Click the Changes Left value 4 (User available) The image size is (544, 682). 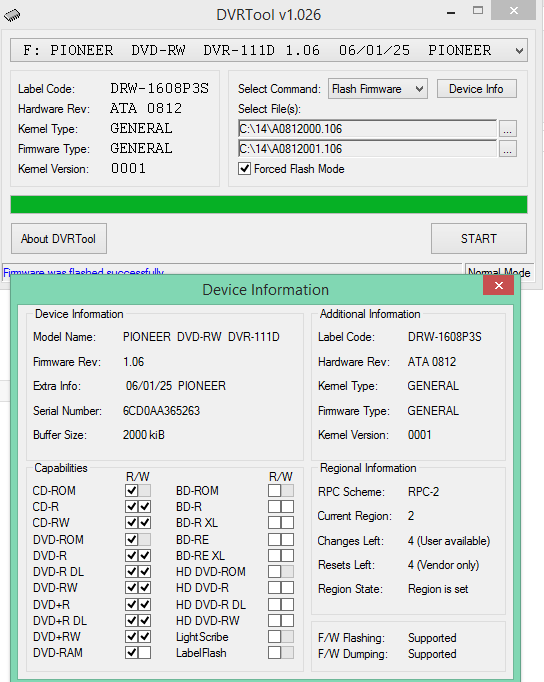pyautogui.click(x=449, y=541)
